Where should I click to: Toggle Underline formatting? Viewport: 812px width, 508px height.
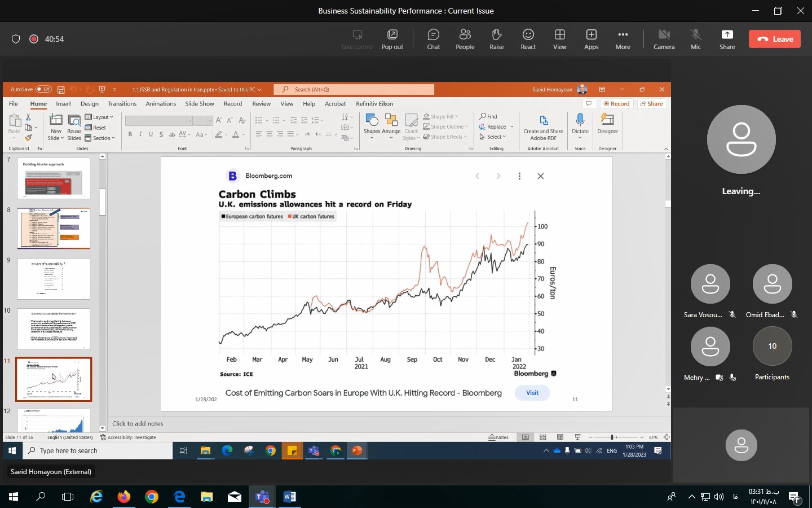pyautogui.click(x=151, y=134)
